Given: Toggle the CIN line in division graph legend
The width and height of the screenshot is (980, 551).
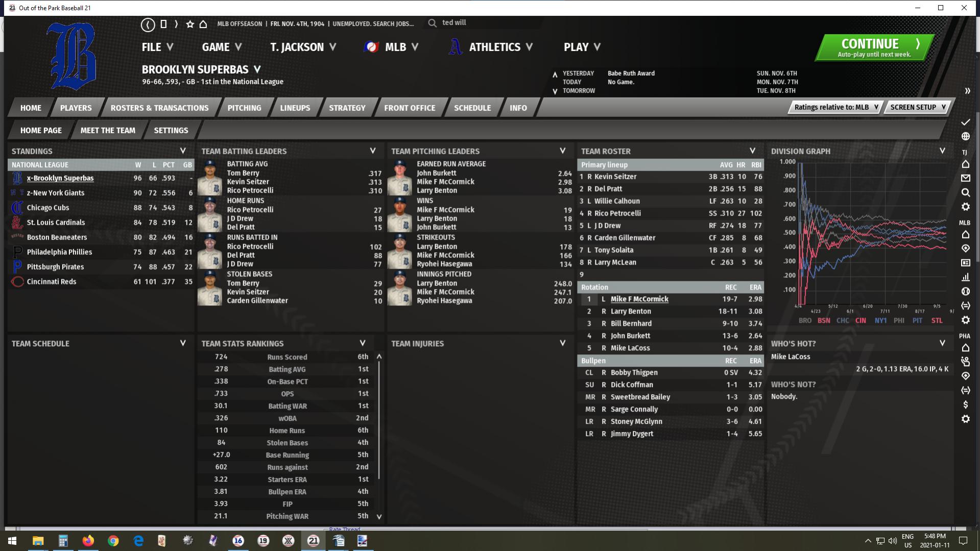Looking at the screenshot, I should tap(861, 321).
